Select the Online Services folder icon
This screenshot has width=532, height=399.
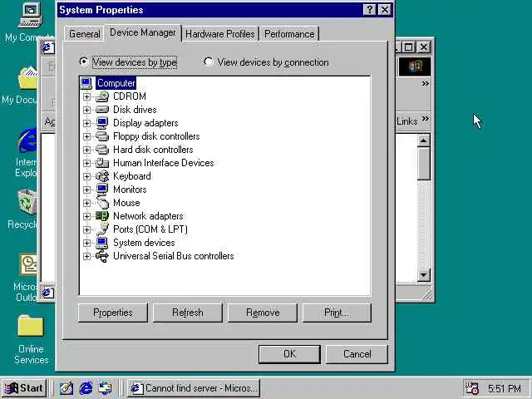[x=31, y=326]
